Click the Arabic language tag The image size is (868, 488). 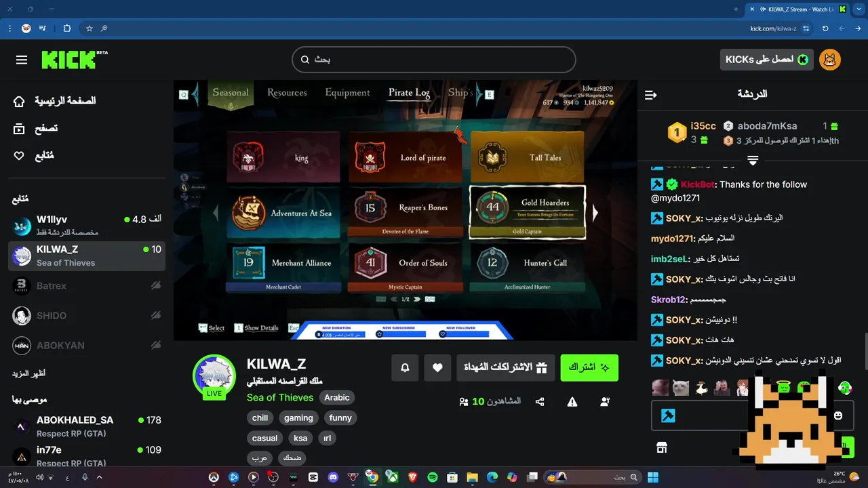[337, 398]
